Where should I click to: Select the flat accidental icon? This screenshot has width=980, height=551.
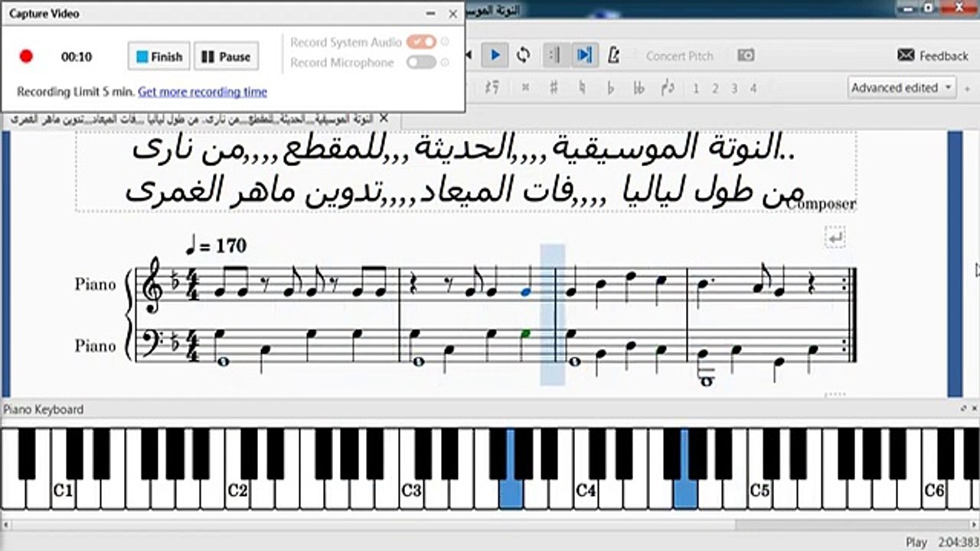coord(610,88)
